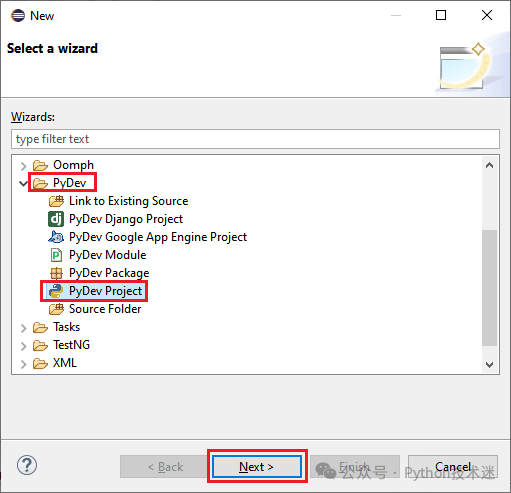This screenshot has width=511, height=493.
Task: Select the PyDev label
Action: (69, 183)
